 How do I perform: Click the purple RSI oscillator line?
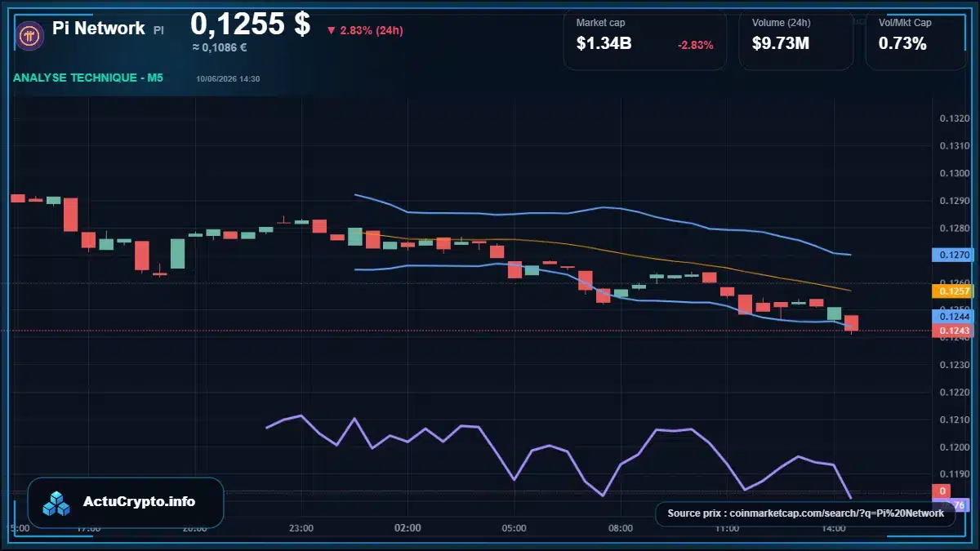(559, 448)
